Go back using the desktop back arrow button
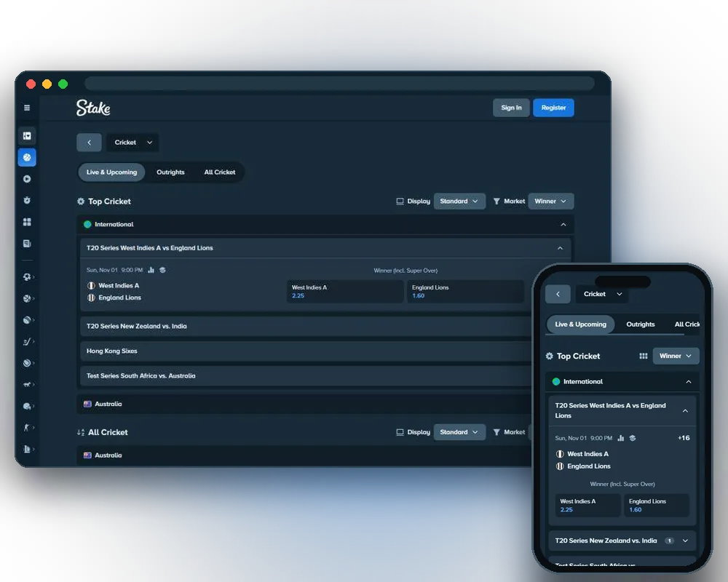 click(89, 143)
